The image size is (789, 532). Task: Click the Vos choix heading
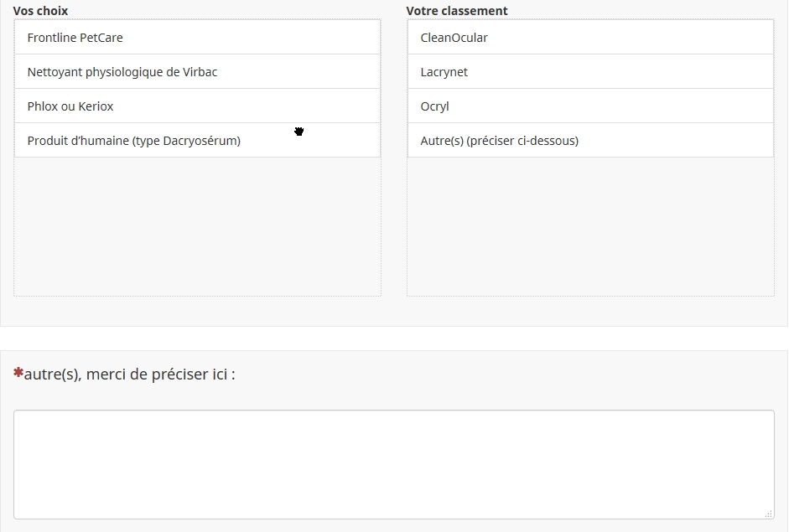(x=40, y=11)
